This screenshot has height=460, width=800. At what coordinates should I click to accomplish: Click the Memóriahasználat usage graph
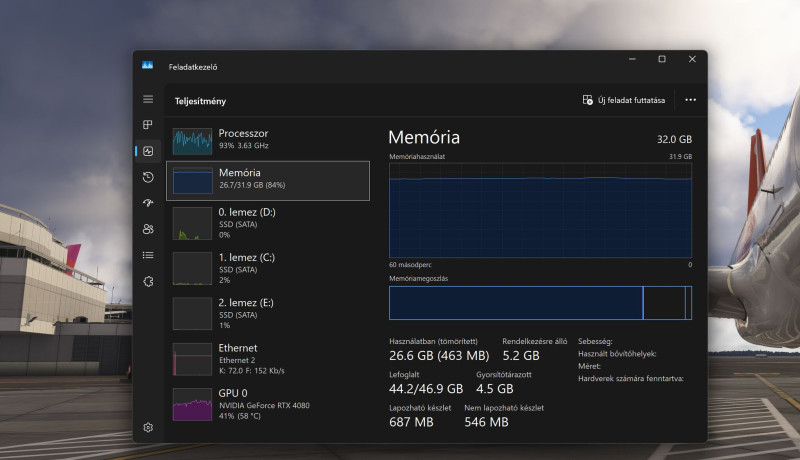(x=540, y=210)
